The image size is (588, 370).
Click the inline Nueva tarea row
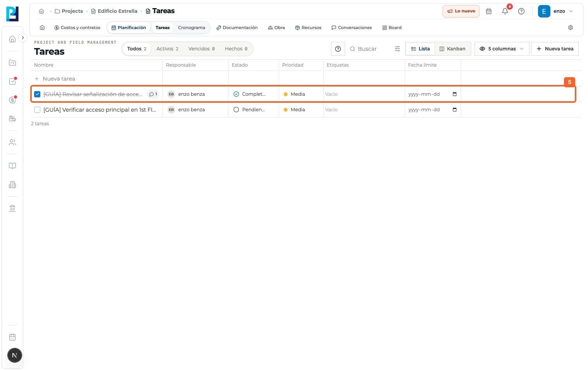tap(97, 79)
